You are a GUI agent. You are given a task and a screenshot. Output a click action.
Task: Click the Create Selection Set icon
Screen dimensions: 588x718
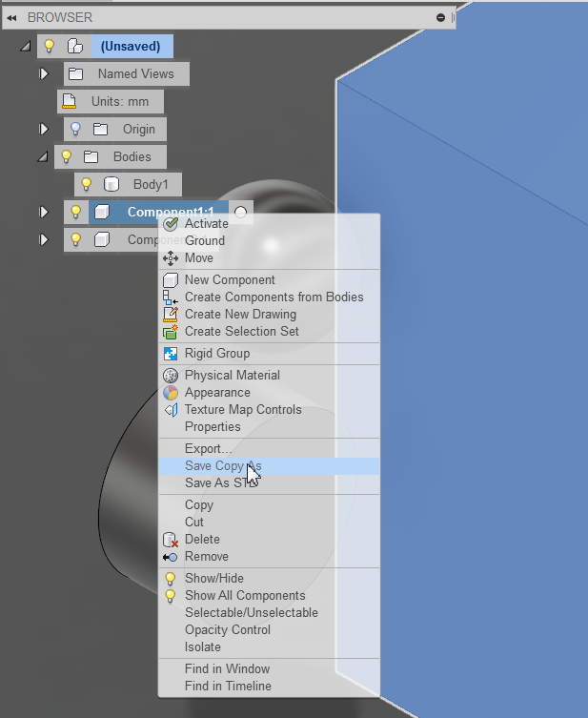click(x=171, y=332)
